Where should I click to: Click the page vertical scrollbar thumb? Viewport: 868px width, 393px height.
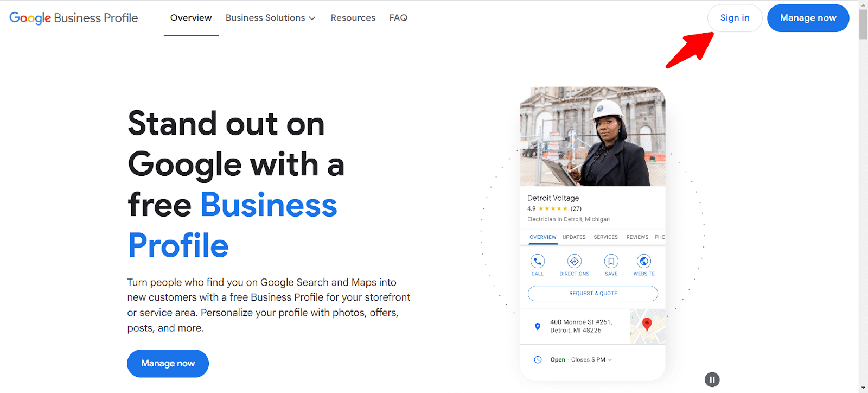pyautogui.click(x=863, y=24)
